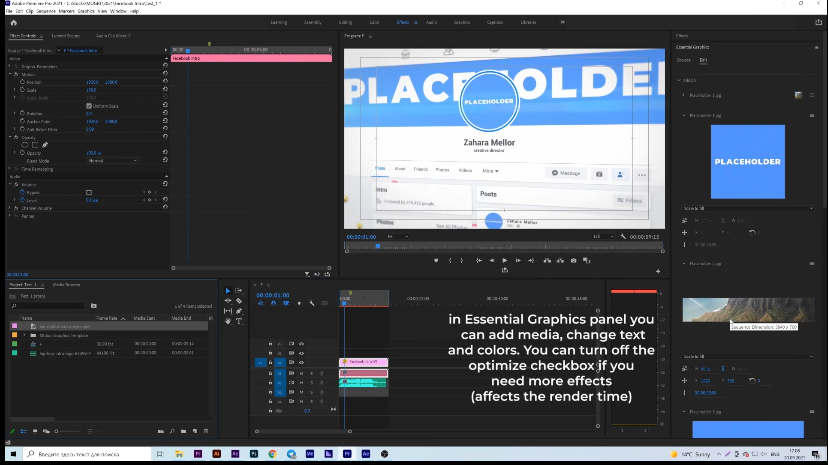828x465 pixels.
Task: Switch to the Effects workspace
Action: [402, 22]
